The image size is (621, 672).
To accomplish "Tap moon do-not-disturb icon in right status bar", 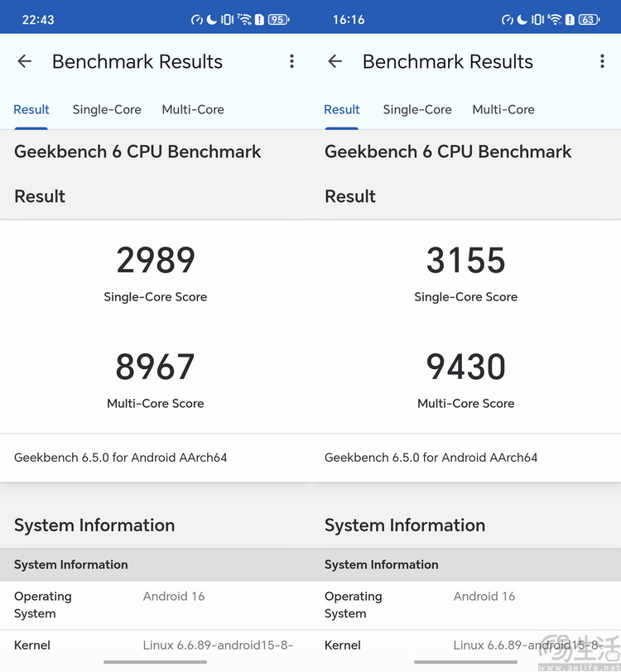I will point(522,20).
